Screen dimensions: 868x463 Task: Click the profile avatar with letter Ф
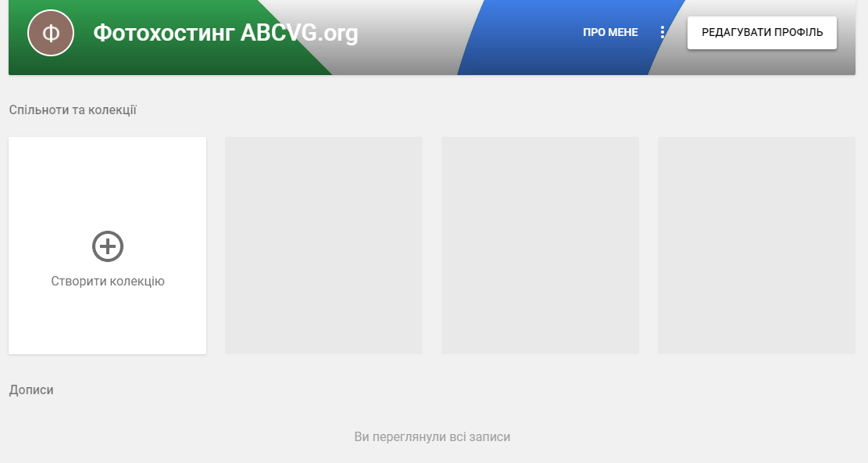coord(50,33)
